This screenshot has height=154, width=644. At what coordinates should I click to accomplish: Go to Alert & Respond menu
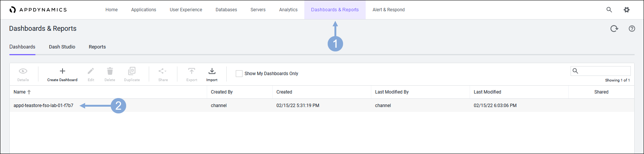click(388, 10)
